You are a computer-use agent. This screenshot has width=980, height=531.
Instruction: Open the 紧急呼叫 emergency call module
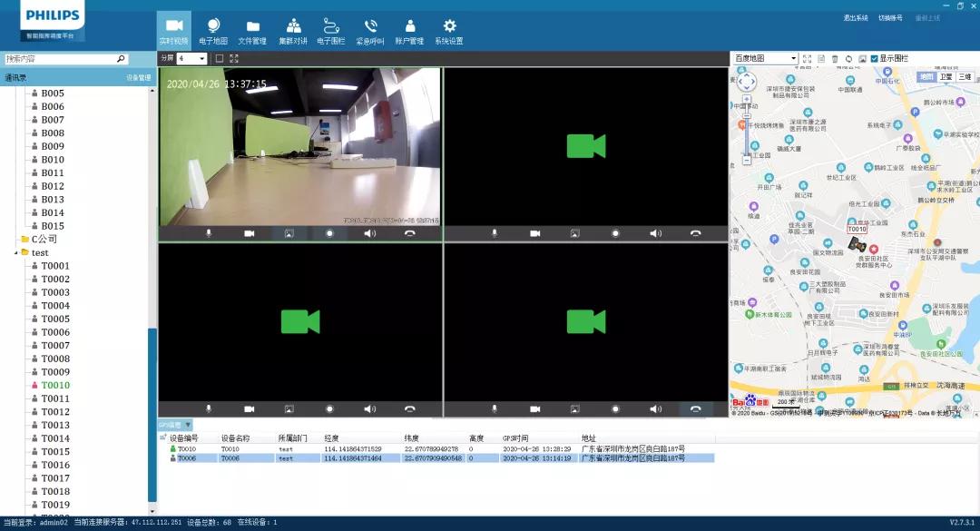[370, 30]
